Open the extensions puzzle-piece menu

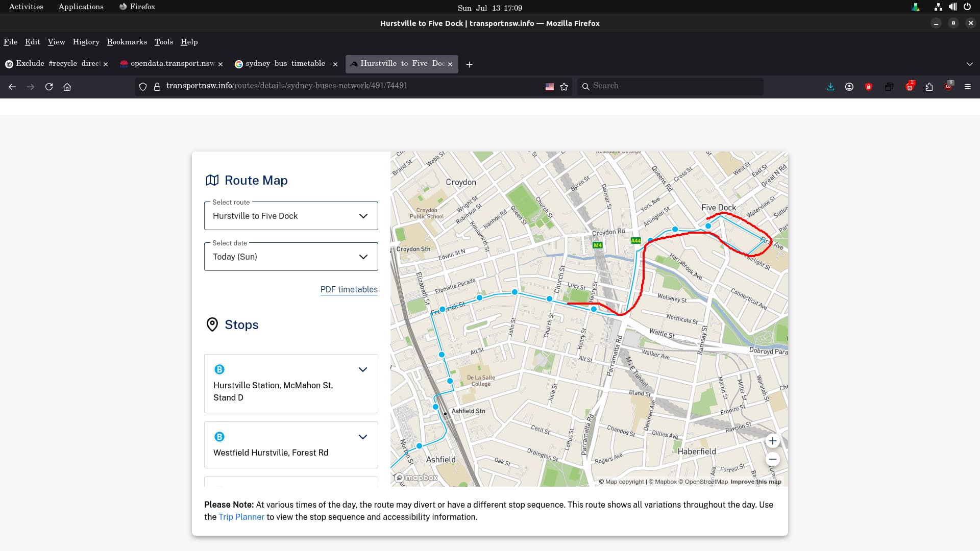click(929, 87)
